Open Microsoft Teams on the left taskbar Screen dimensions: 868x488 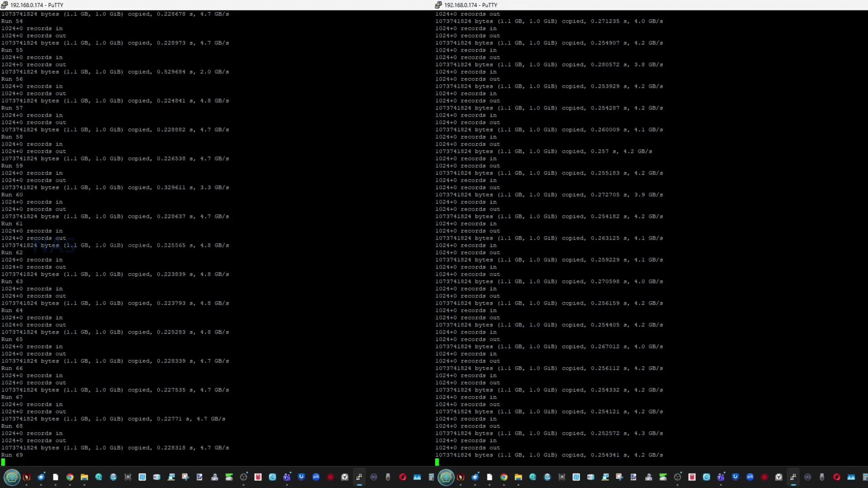point(287,477)
